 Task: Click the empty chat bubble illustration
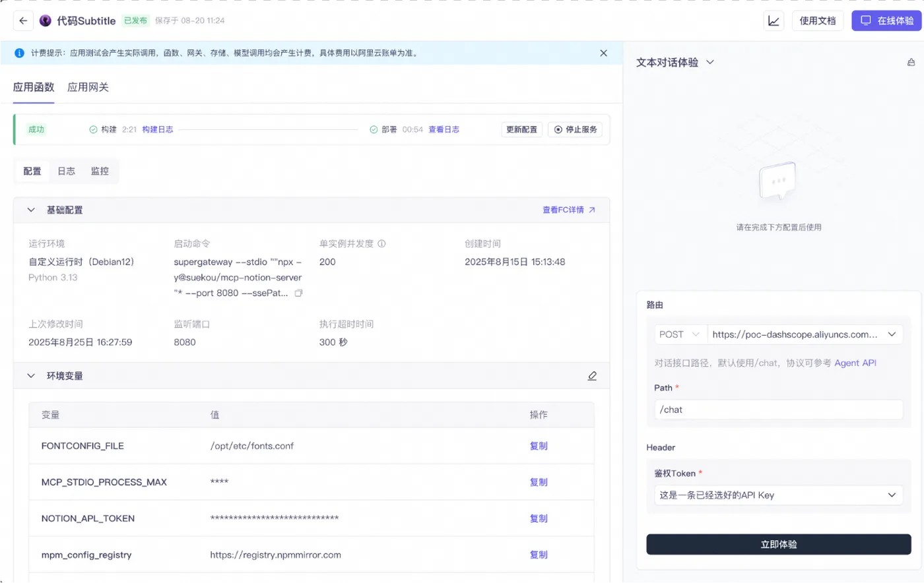coord(778,180)
